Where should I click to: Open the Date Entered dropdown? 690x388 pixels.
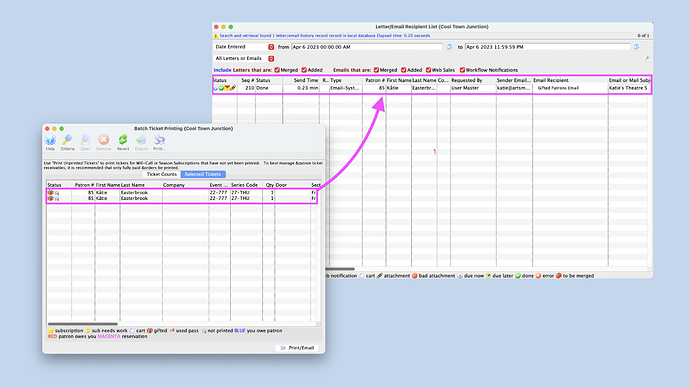(244, 47)
